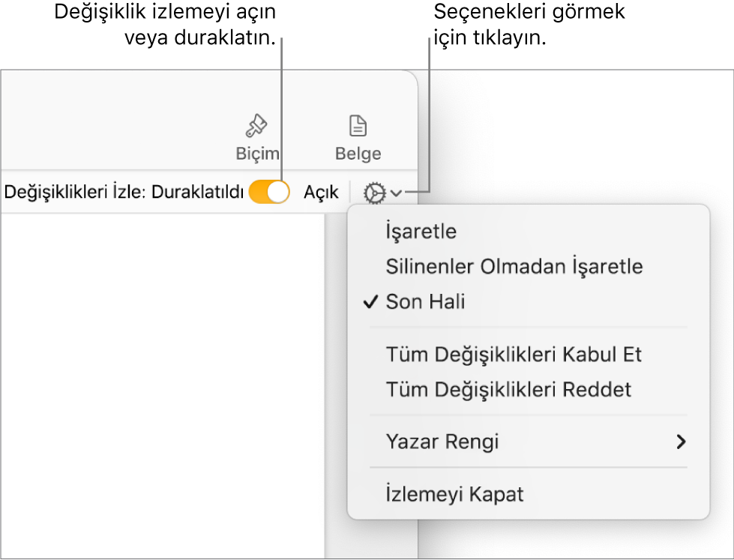Click the Değişiklikleri İzle: Duraklatıldı text

click(124, 193)
